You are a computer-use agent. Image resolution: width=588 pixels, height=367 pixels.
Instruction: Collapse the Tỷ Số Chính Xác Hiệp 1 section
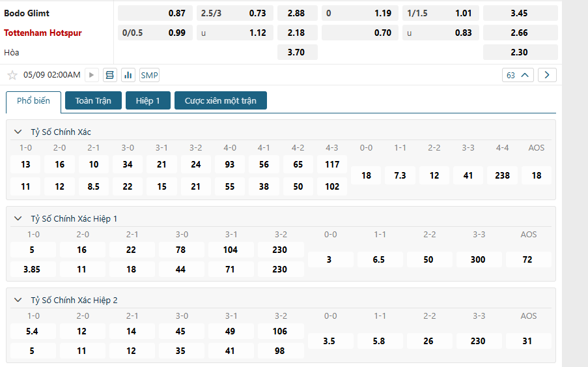click(x=18, y=218)
